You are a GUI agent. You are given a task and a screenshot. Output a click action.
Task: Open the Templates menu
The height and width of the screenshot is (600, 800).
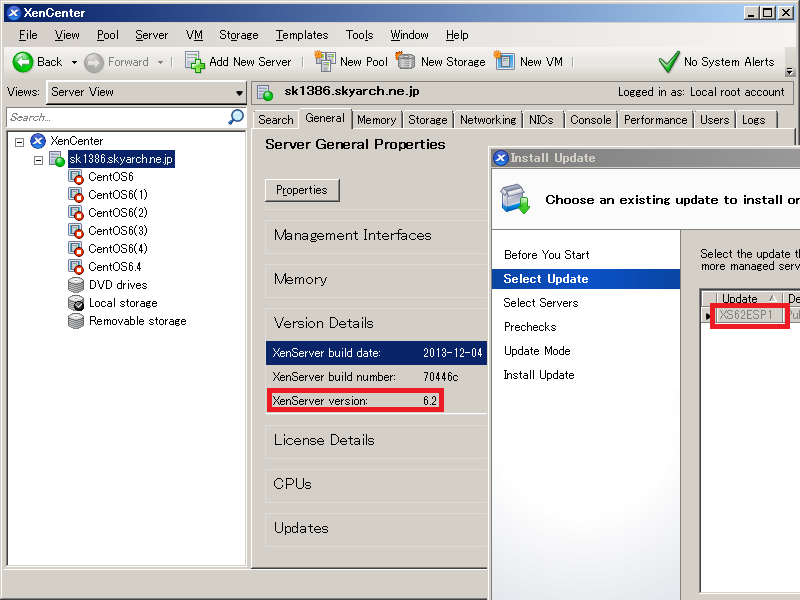click(302, 35)
